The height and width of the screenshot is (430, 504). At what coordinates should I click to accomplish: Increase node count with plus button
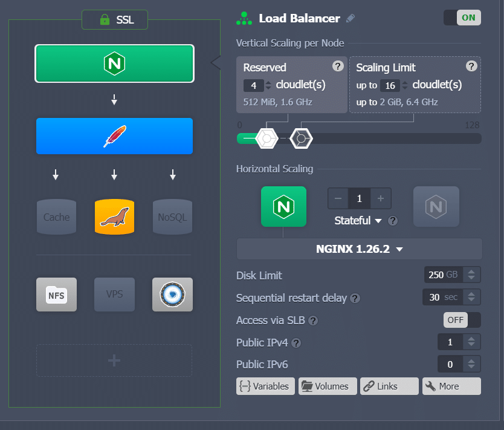[381, 198]
